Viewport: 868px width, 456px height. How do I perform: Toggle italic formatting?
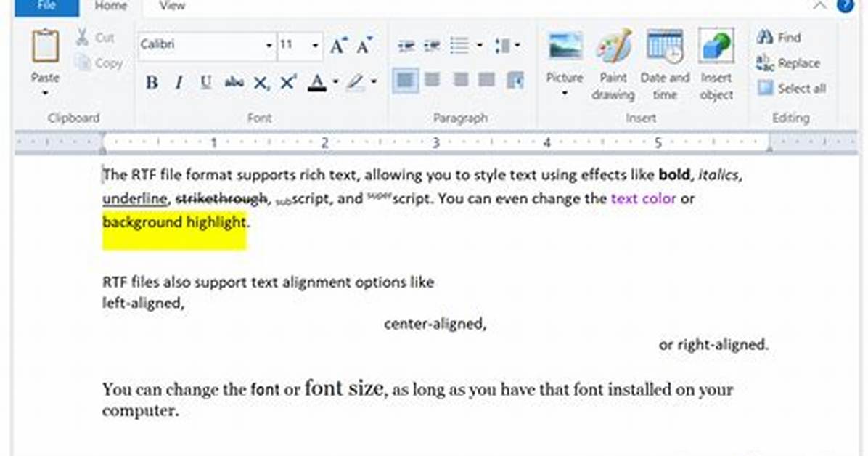tap(179, 83)
